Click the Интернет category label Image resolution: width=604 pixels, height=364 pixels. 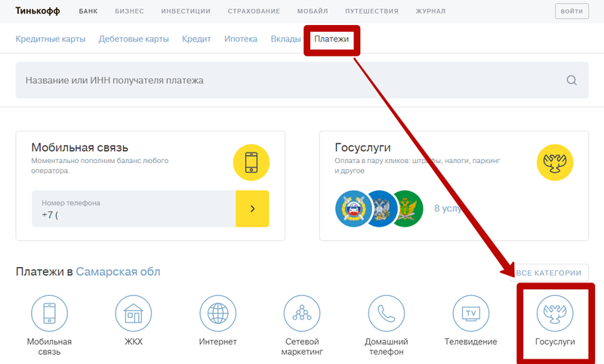(217, 341)
